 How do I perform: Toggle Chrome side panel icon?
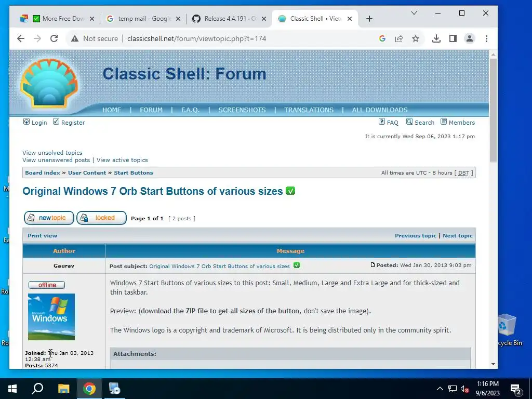click(x=453, y=38)
